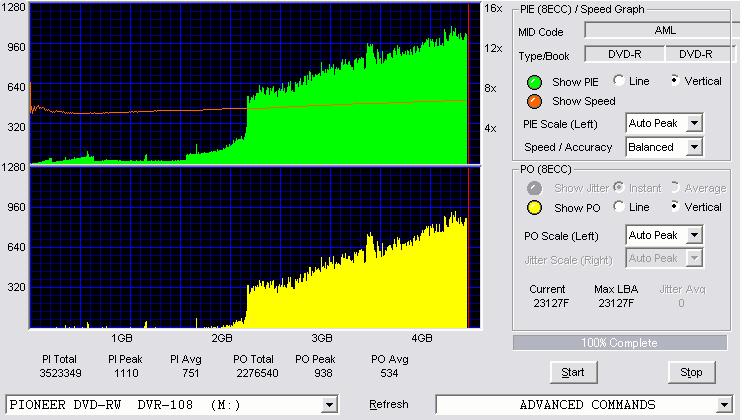Toggle the green Show PIE indicator
Viewport: 742px width, 420px height.
pos(534,82)
